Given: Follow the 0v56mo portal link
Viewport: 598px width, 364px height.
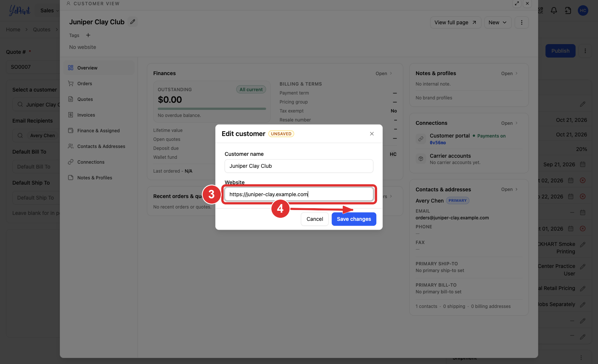Looking at the screenshot, I should 438,143.
